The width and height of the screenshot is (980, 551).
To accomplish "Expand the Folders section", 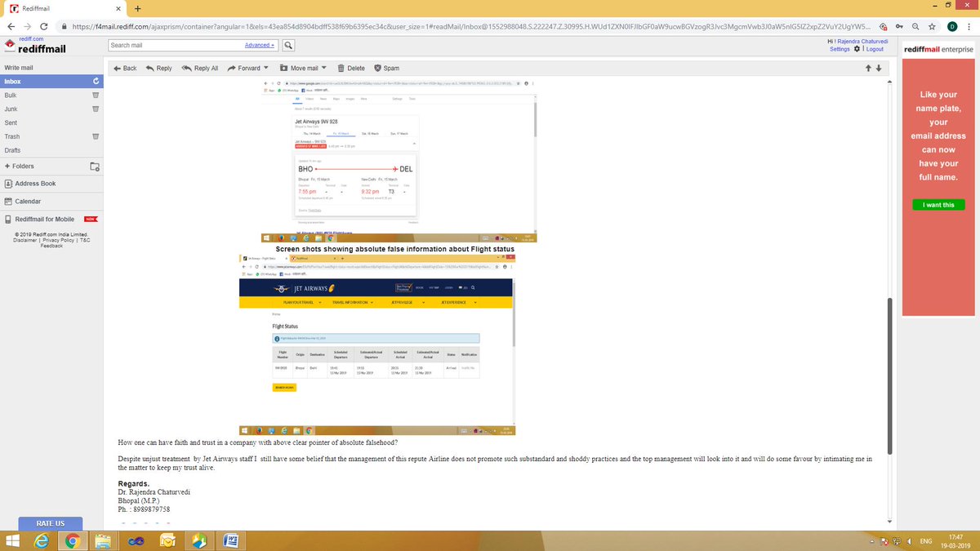I will (x=19, y=167).
